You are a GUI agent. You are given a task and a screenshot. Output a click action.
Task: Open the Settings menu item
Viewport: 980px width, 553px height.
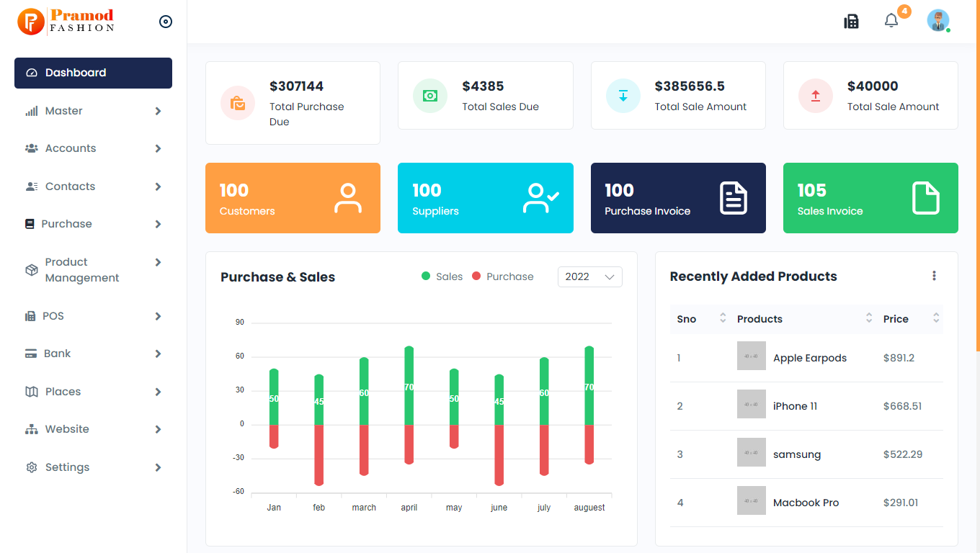pos(93,467)
